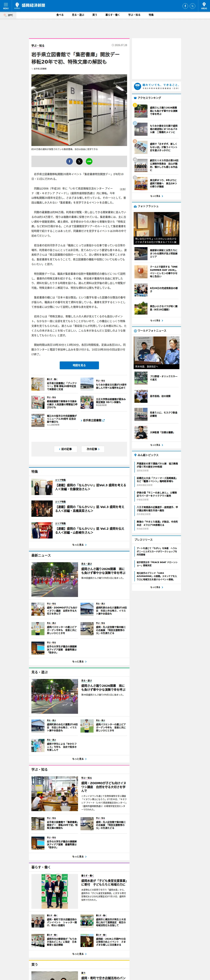Screen dimensions: 210x980
Task: Open photo item 6月26日の完成発表会の様子
Action: pos(157,290)
